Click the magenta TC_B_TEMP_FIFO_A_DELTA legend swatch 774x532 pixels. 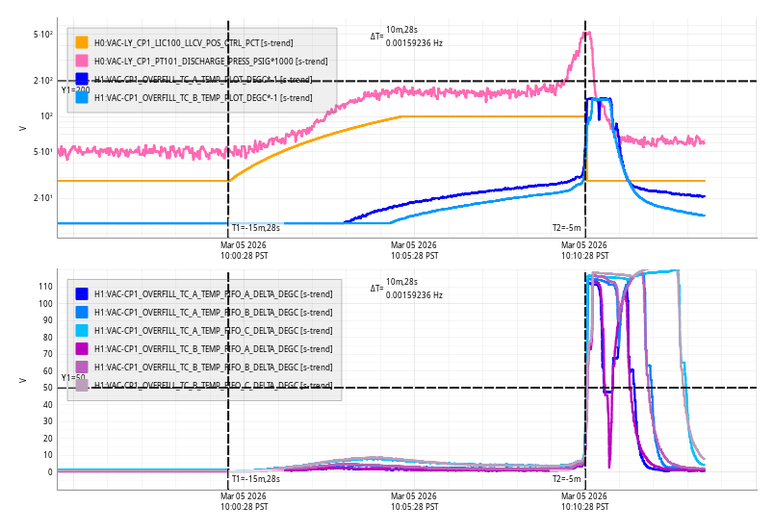click(82, 348)
